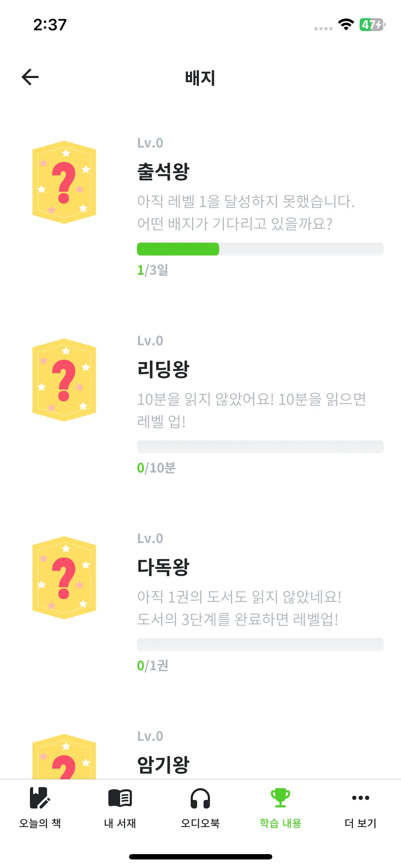Tap the back arrow icon
Screen dimensions: 401x868
(x=30, y=77)
